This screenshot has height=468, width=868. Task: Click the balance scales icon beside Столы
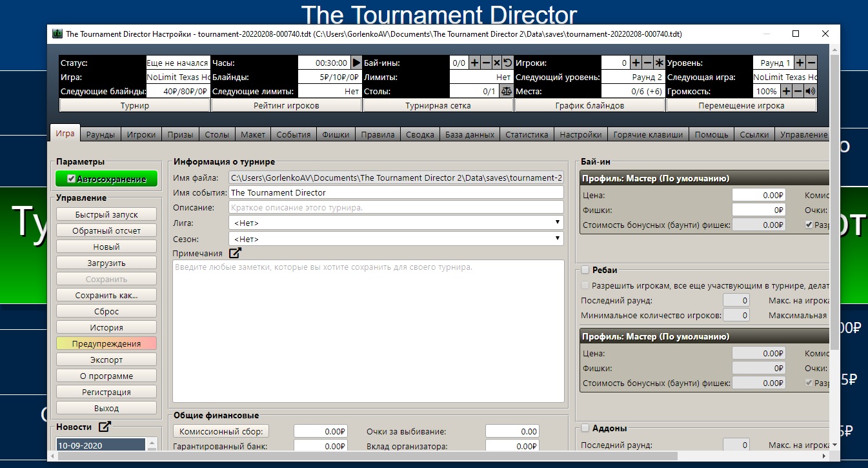[x=505, y=92]
